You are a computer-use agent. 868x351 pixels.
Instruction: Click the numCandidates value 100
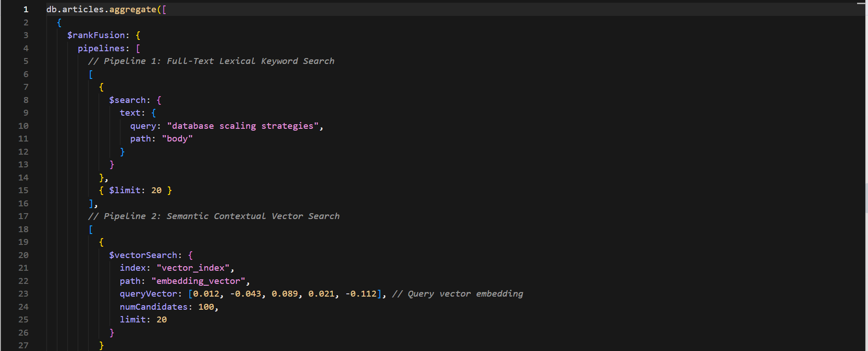click(x=206, y=307)
